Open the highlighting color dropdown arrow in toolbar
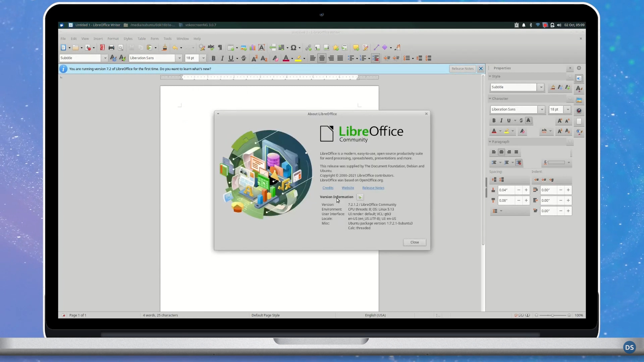Viewport: 644px width, 362px height. tap(304, 59)
